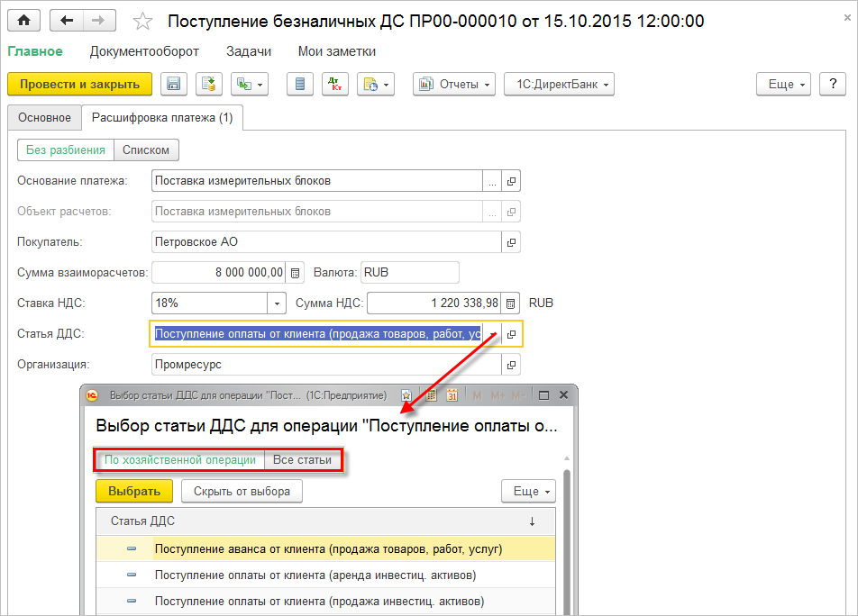This screenshot has height=616, width=858.
Task: Open calendar icon in dialog title bar
Action: coord(452,395)
